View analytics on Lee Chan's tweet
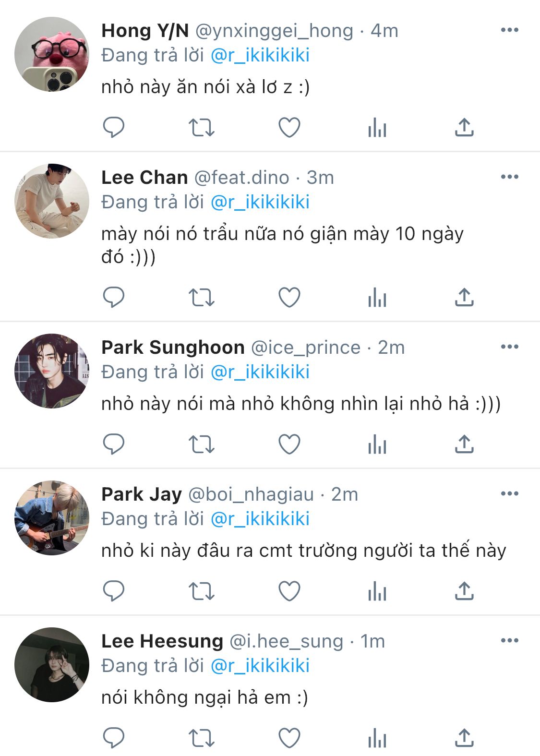This screenshot has height=756, width=540. point(377,298)
